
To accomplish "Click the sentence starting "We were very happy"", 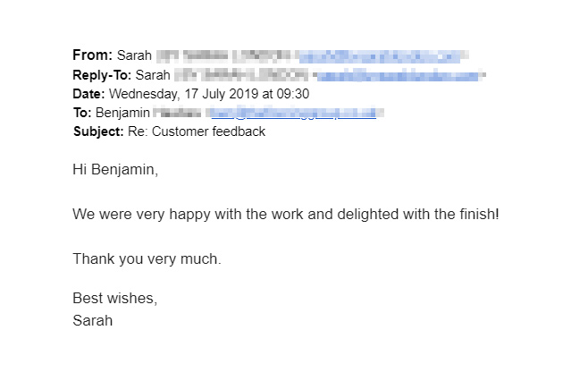I will (x=286, y=215).
